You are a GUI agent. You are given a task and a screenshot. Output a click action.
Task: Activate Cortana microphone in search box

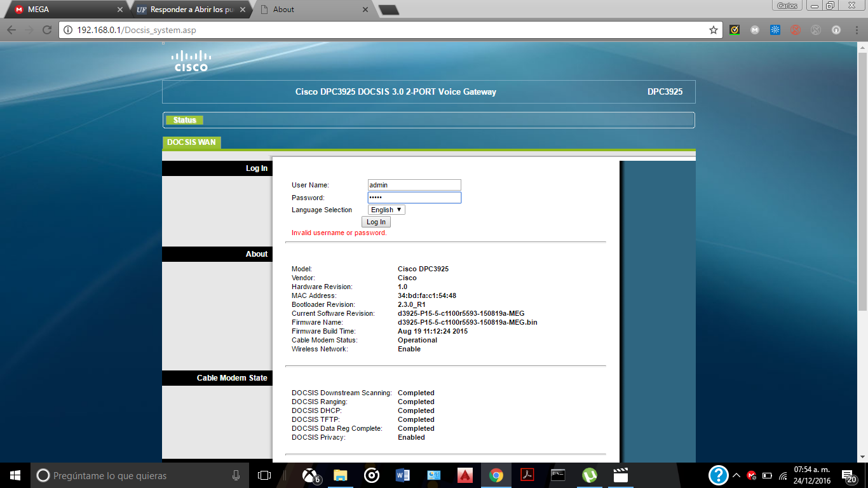(x=236, y=475)
